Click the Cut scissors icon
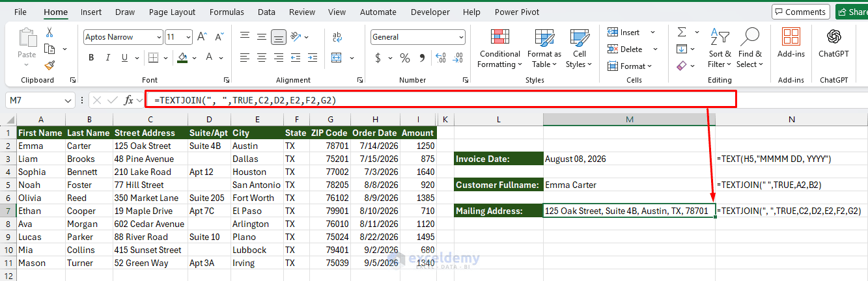Image resolution: width=868 pixels, height=281 pixels. [x=49, y=33]
